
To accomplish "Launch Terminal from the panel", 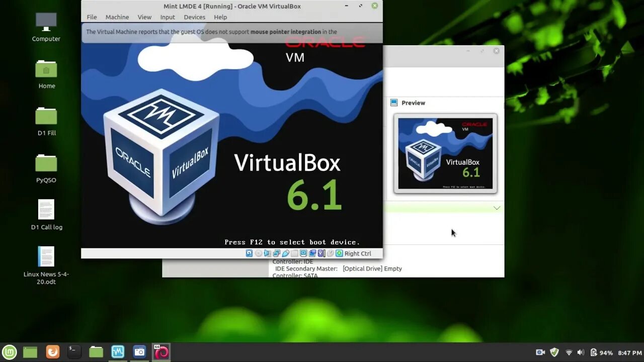I will coord(74,352).
